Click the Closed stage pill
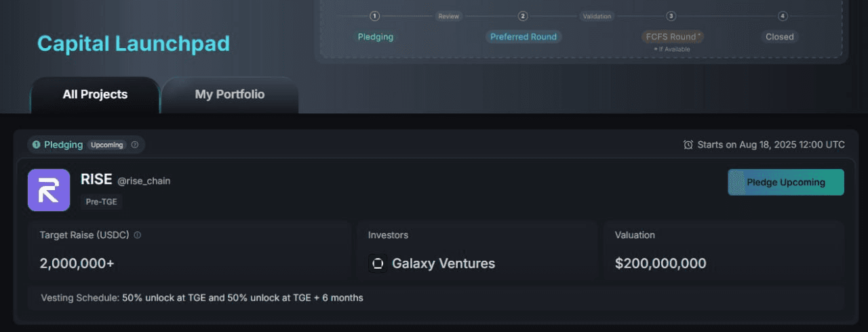Image resolution: width=868 pixels, height=332 pixels. (779, 37)
